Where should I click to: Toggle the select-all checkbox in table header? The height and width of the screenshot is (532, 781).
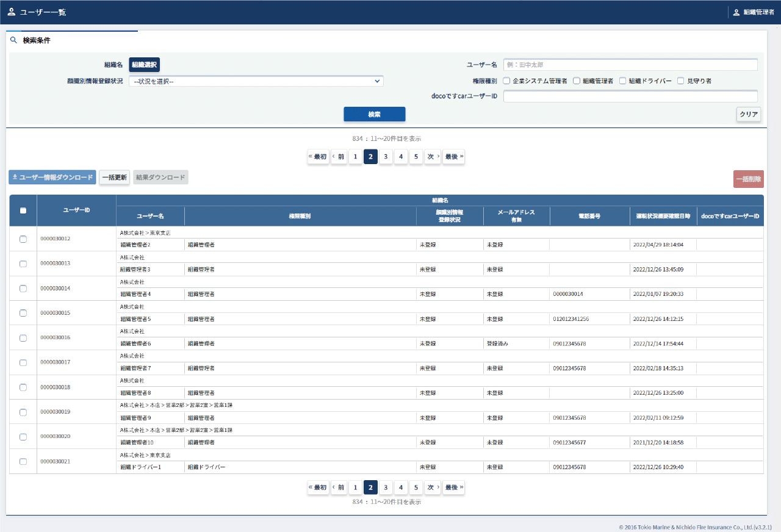point(23,210)
